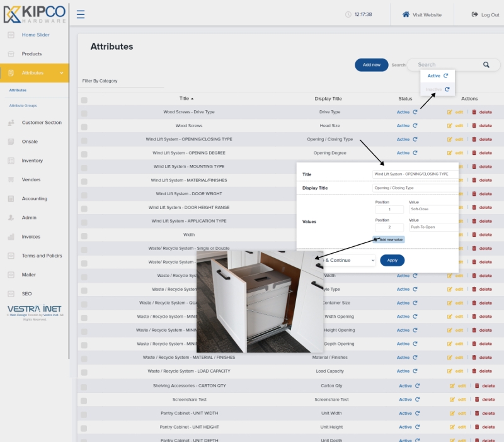Image resolution: width=504 pixels, height=442 pixels.
Task: Click the hamburger menu icon in header
Action: [81, 14]
